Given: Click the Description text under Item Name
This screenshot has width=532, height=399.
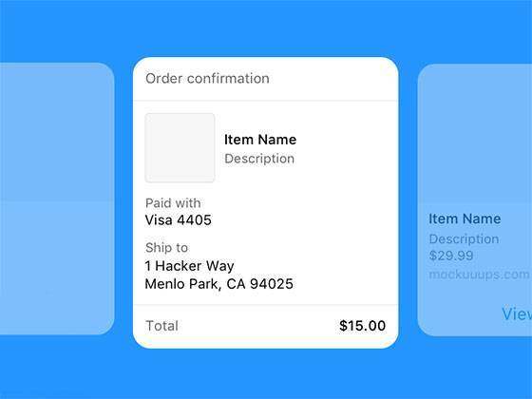Looking at the screenshot, I should pos(259,159).
